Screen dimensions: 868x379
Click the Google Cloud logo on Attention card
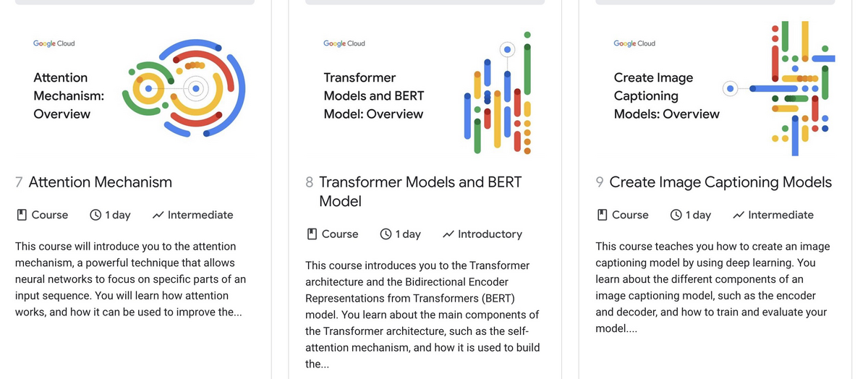(54, 43)
